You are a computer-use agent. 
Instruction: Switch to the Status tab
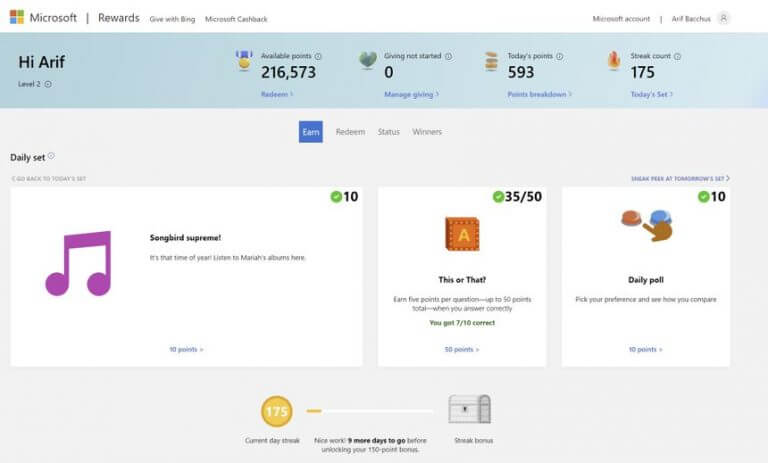tap(389, 132)
